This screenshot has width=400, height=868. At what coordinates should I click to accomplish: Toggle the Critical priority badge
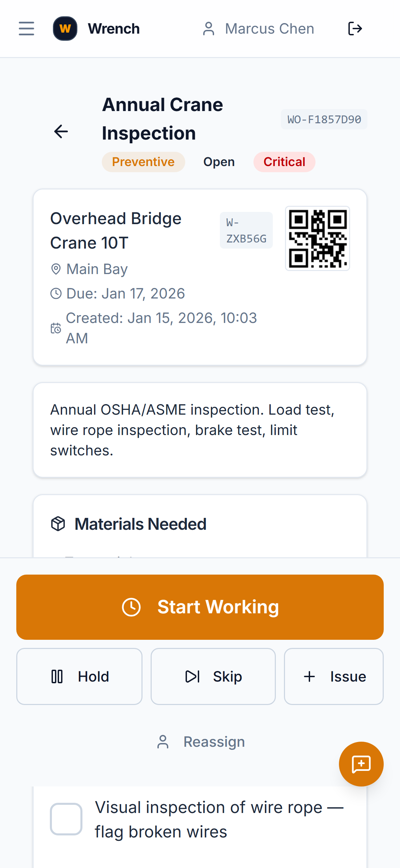(284, 162)
